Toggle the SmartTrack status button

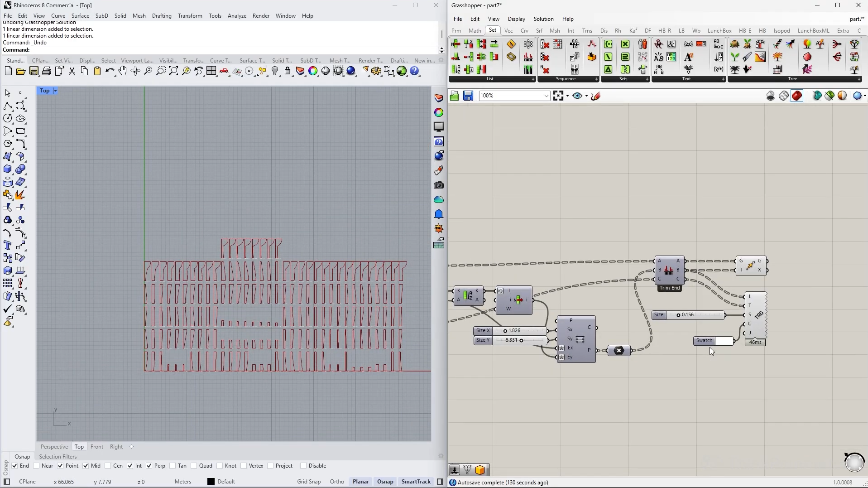click(416, 482)
